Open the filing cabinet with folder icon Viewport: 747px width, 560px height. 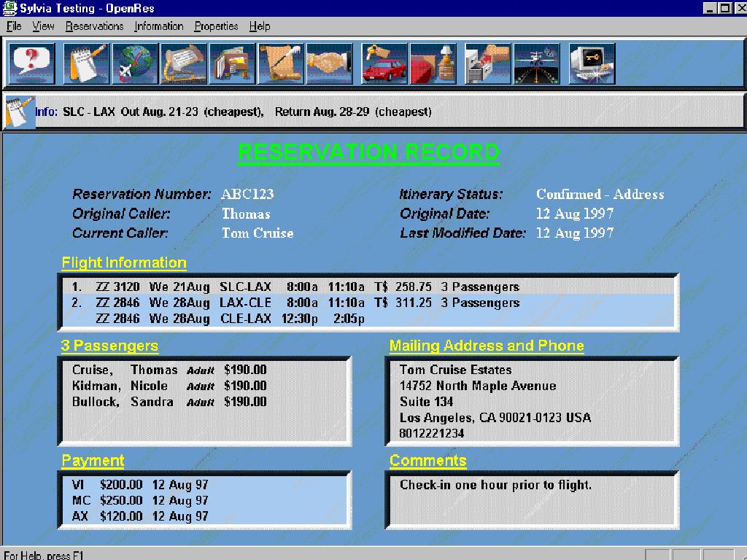click(x=488, y=64)
